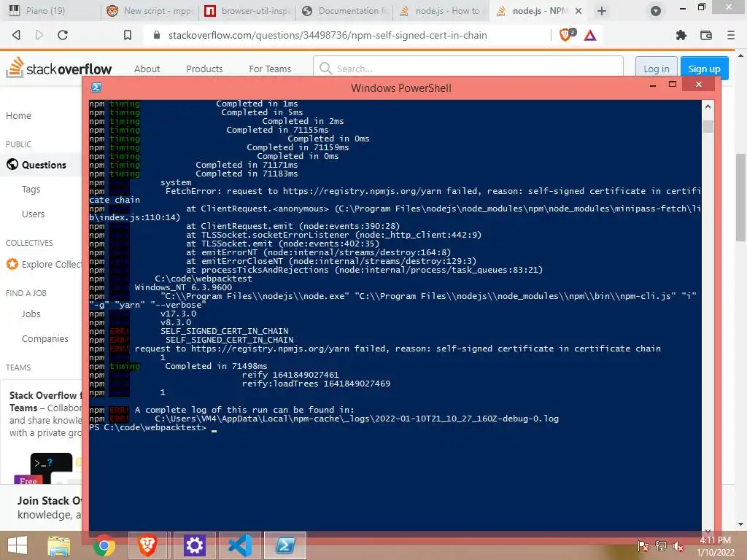
Task: Open Products menu in Stack Overflow header
Action: (204, 69)
